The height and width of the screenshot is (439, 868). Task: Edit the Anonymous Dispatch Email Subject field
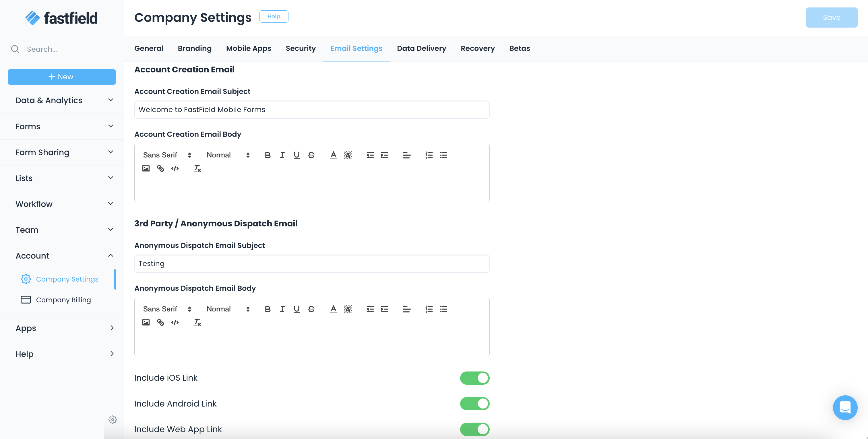click(311, 263)
